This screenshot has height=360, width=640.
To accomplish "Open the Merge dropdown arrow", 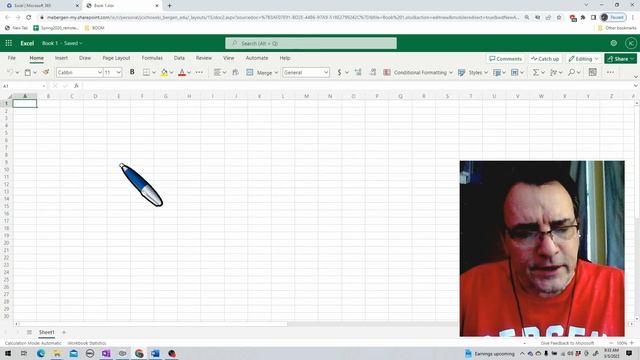I will tap(276, 73).
